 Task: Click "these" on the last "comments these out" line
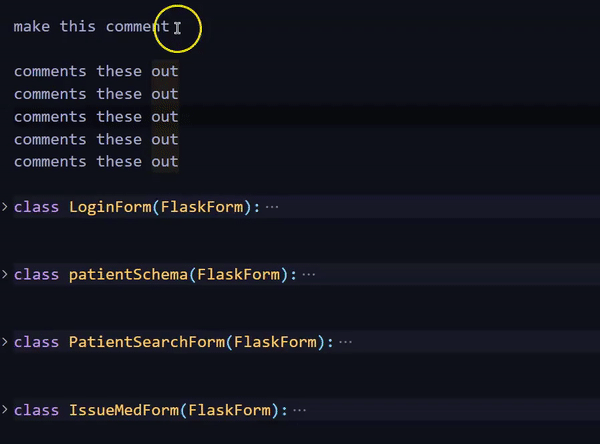pyautogui.click(x=119, y=162)
